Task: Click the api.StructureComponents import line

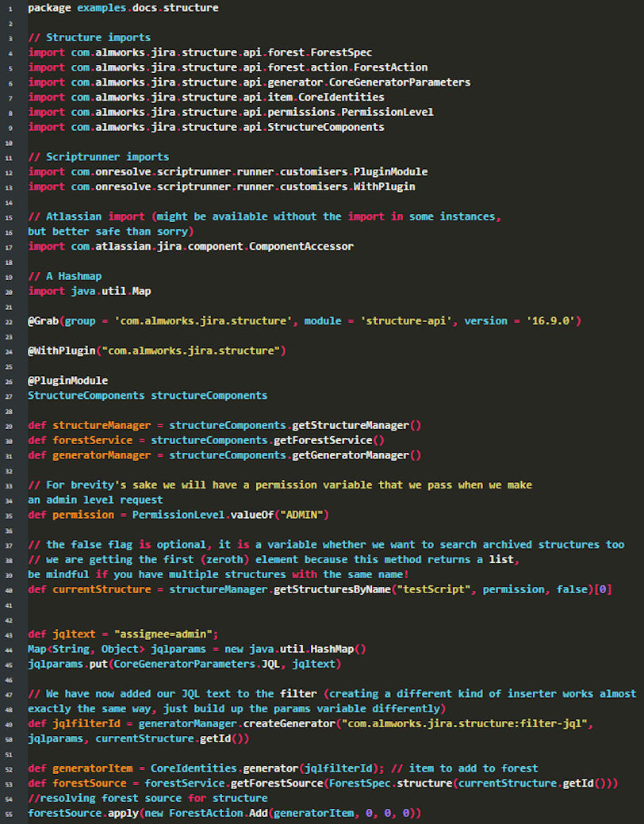Action: click(206, 127)
